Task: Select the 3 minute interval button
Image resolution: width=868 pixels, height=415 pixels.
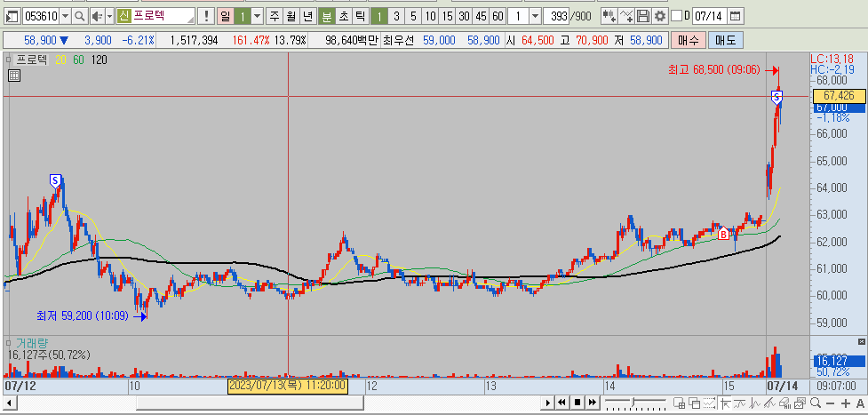Action: click(x=396, y=16)
